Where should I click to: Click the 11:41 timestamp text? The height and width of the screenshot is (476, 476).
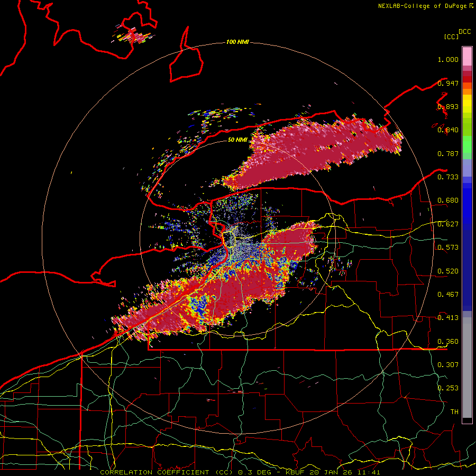(369, 472)
